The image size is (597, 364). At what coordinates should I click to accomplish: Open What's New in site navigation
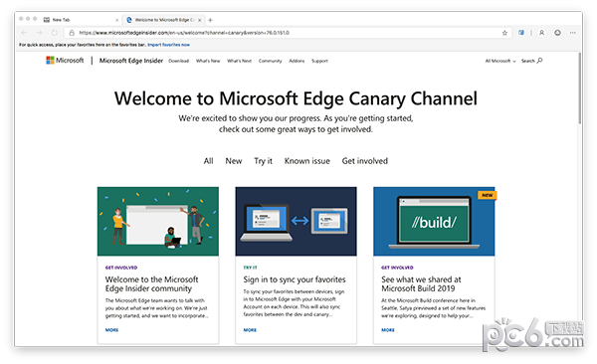click(208, 61)
